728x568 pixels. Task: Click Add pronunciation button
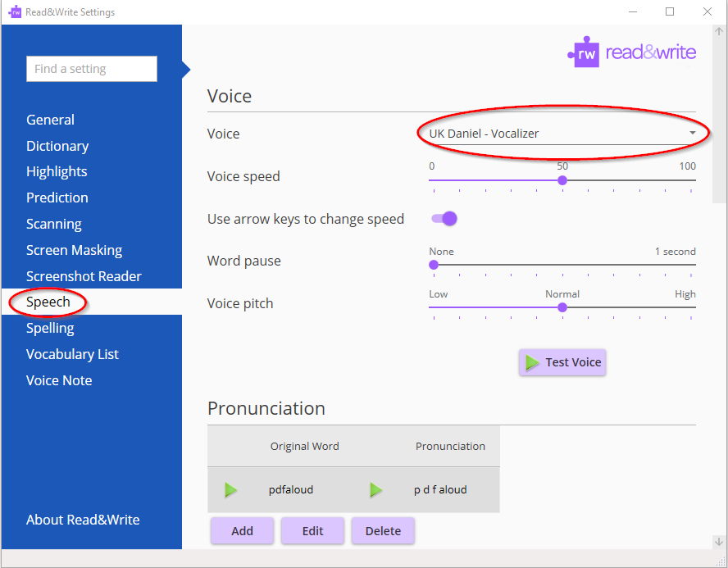pos(243,531)
